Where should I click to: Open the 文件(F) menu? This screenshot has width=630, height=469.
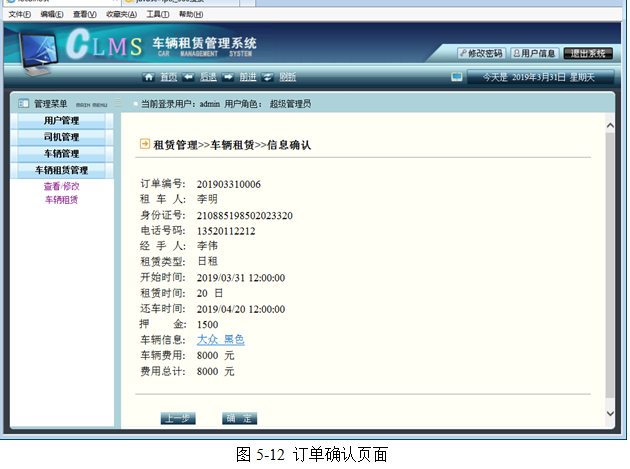(x=20, y=14)
